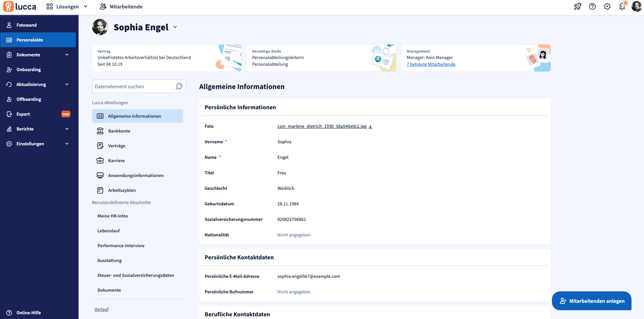
Task: Click the Mitarbeitende people icon
Action: 103,7
